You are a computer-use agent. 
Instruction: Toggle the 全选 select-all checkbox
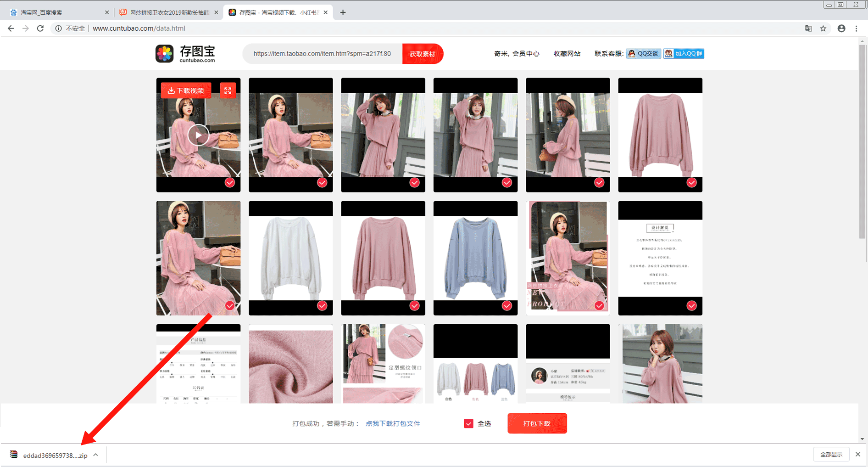click(468, 423)
